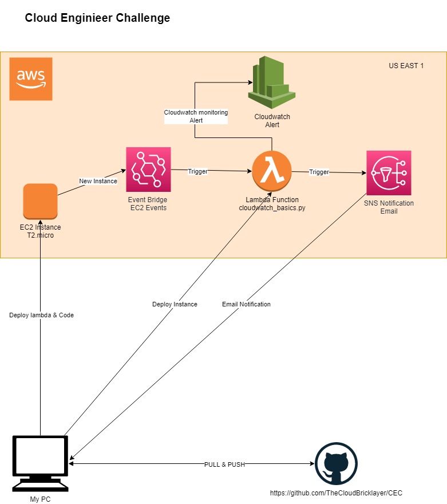
Task: Open the github.com/TheCloudBricklayer/CEC link
Action: pos(340,493)
